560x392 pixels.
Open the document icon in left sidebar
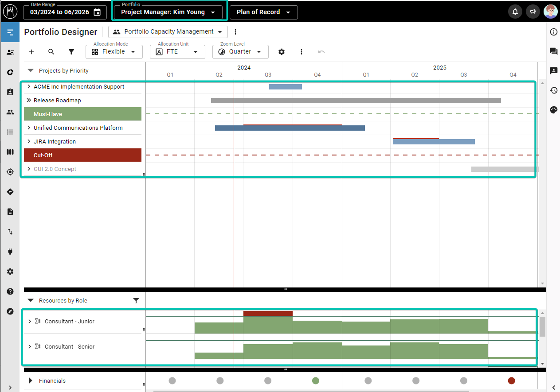tap(10, 212)
